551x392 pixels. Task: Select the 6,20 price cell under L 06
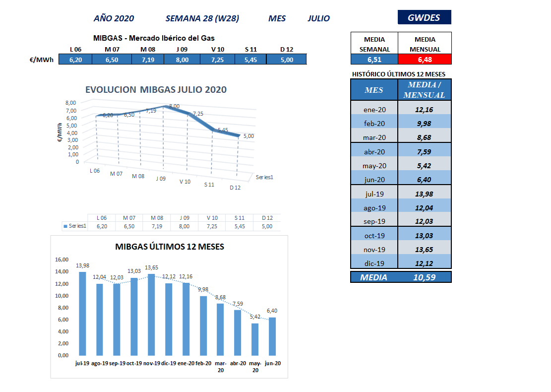[x=76, y=60]
